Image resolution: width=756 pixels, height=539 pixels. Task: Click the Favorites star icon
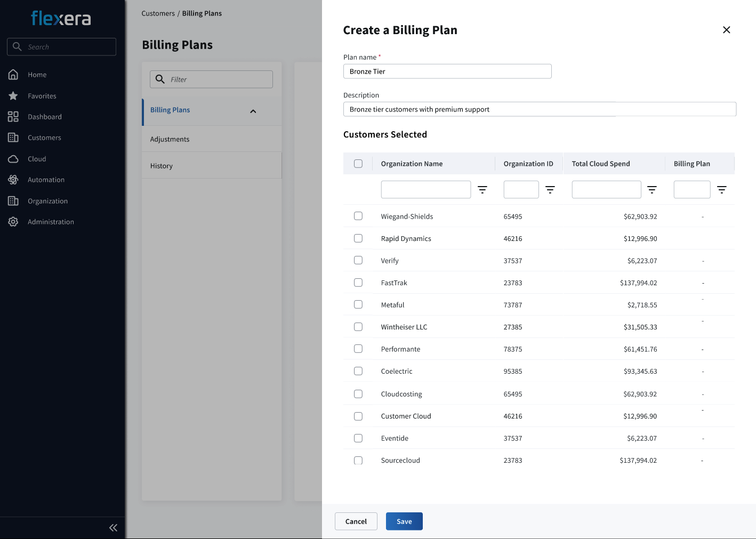click(13, 96)
